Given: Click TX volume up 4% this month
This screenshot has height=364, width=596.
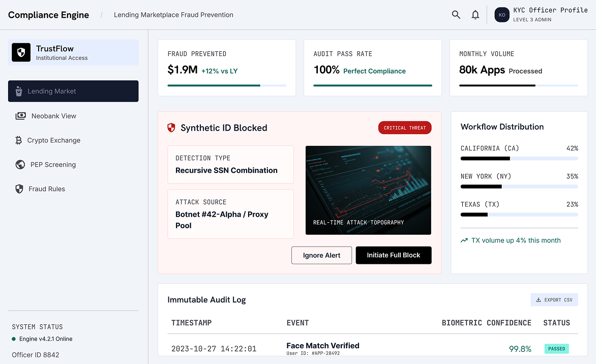Looking at the screenshot, I should click(516, 240).
